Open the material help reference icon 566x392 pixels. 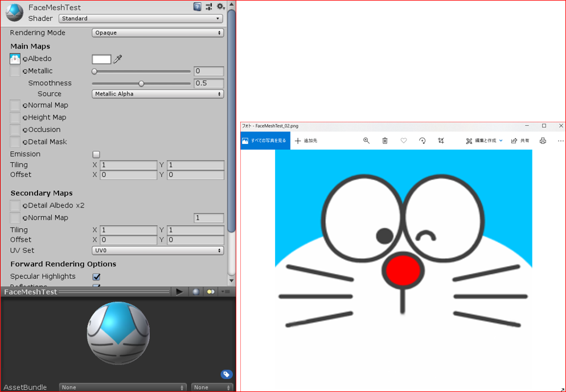(197, 6)
